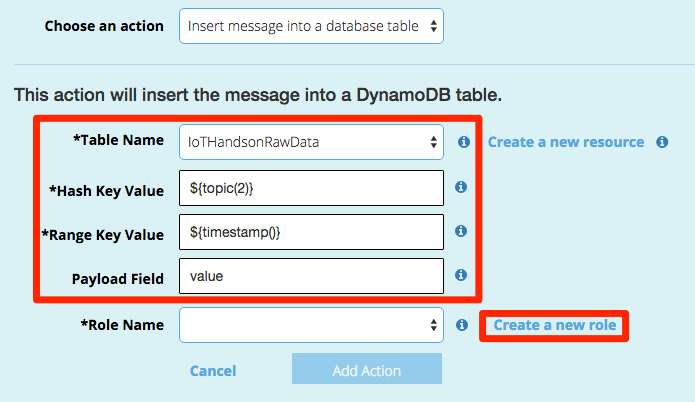Image resolution: width=695 pixels, height=402 pixels.
Task: Click info icon beside Create a new resource
Action: coord(662,142)
